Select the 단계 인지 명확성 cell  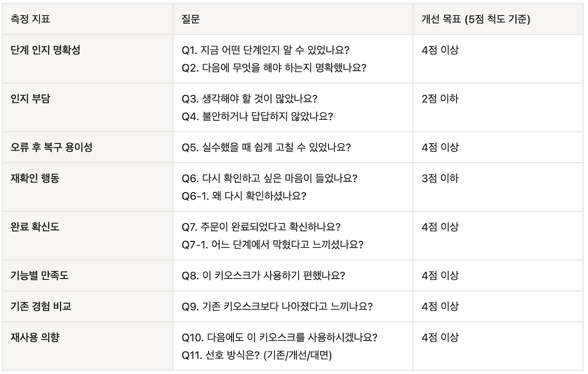(45, 50)
